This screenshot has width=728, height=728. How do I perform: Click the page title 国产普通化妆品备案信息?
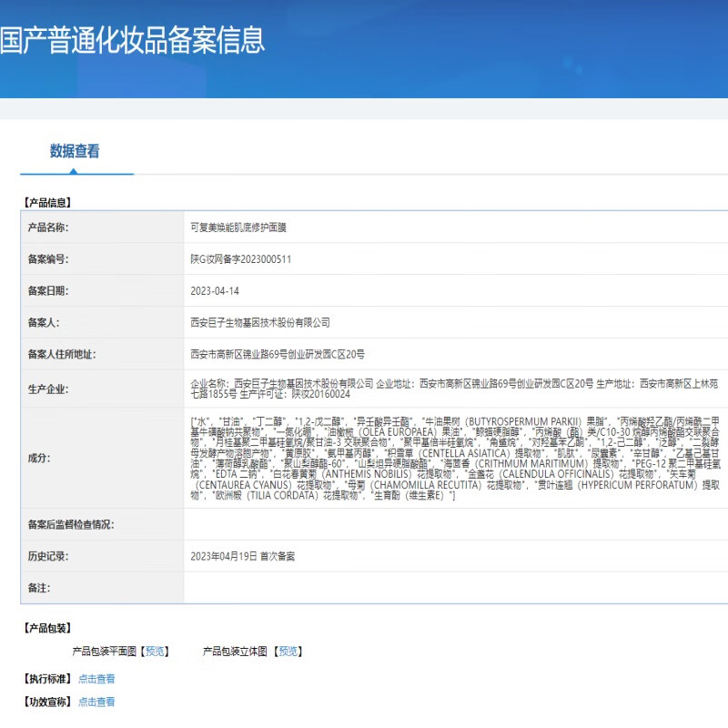(x=132, y=40)
